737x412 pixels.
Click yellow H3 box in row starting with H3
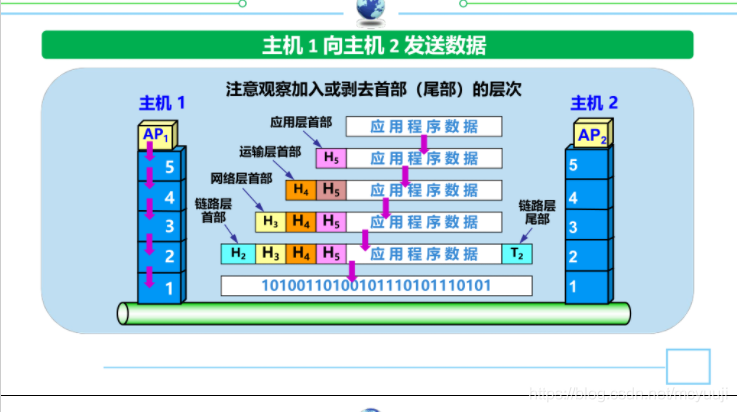[270, 222]
